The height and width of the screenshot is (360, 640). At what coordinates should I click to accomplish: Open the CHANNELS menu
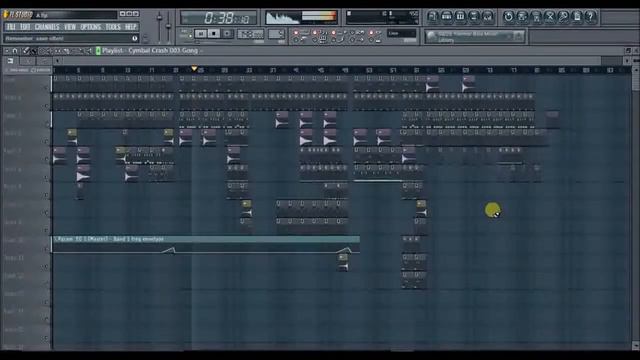point(47,27)
